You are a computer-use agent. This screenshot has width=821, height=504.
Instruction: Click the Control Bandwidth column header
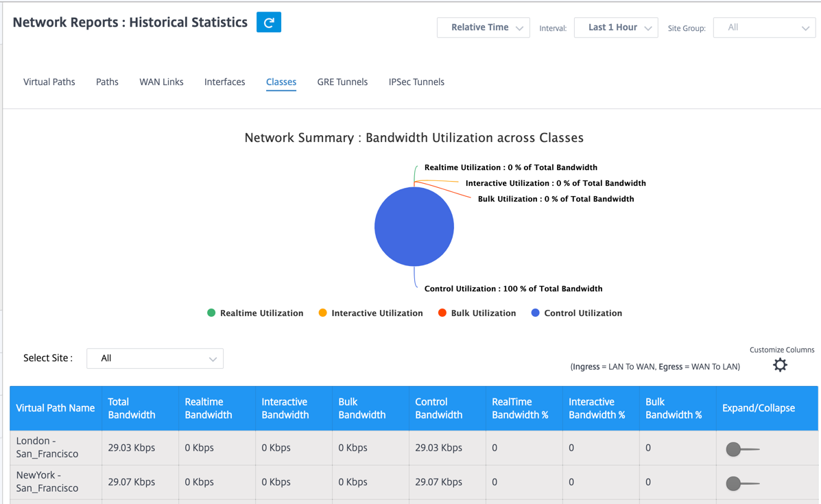(447, 408)
